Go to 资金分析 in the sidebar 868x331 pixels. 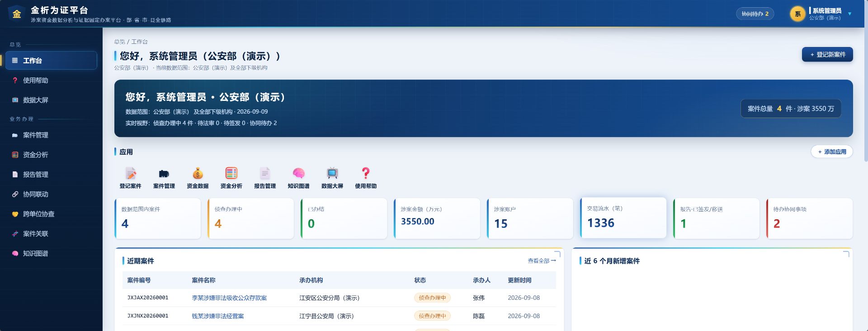point(51,155)
